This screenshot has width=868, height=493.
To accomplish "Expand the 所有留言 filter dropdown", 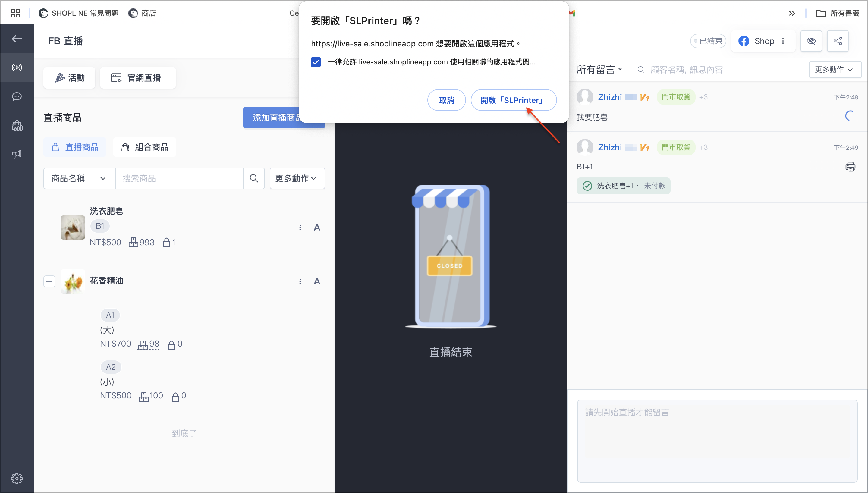I will coord(599,70).
